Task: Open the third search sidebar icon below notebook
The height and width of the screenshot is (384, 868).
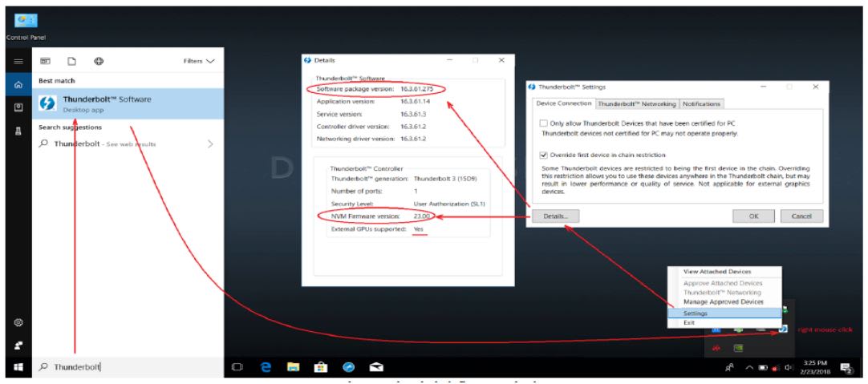Action: coord(18,131)
